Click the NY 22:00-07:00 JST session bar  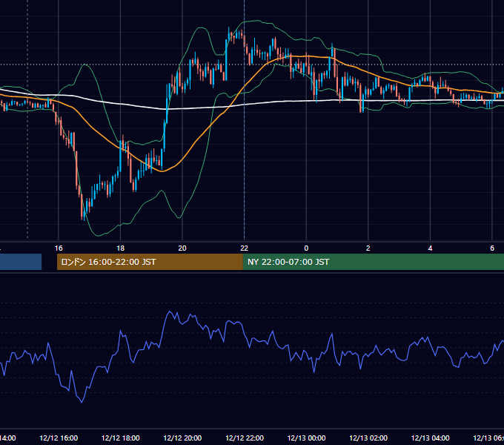373,262
